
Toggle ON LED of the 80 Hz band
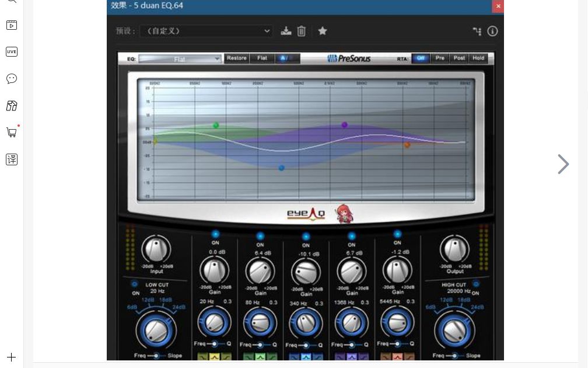tap(260, 236)
